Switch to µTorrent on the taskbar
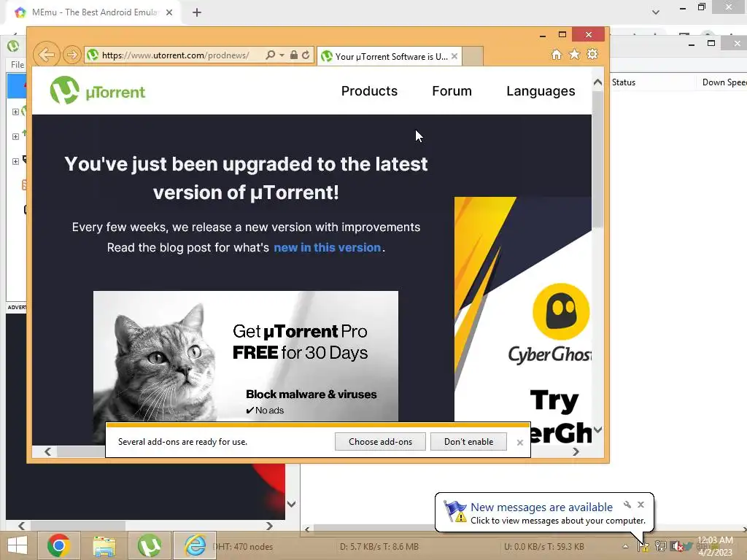This screenshot has height=560, width=747. pos(150,545)
